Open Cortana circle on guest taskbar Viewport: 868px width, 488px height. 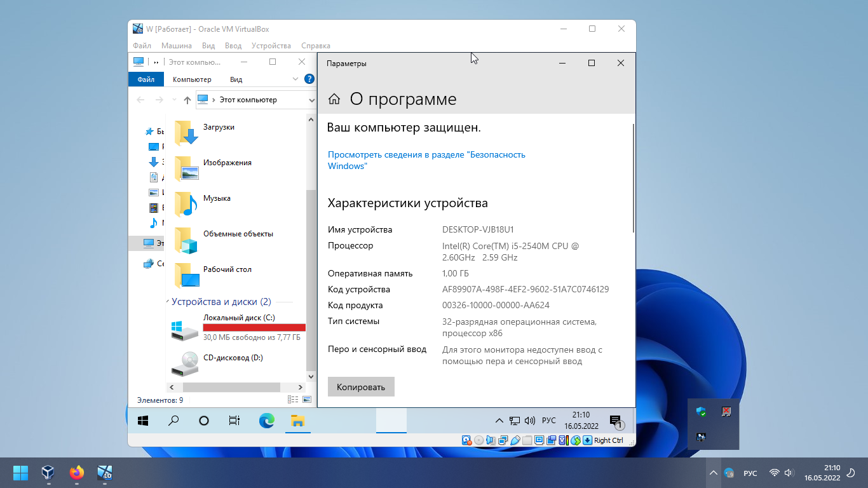pyautogui.click(x=204, y=421)
